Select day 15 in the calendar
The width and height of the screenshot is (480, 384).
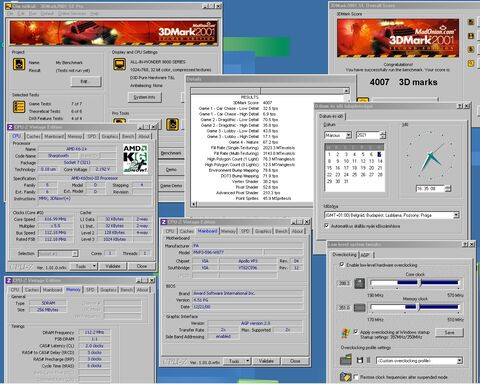point(329,168)
